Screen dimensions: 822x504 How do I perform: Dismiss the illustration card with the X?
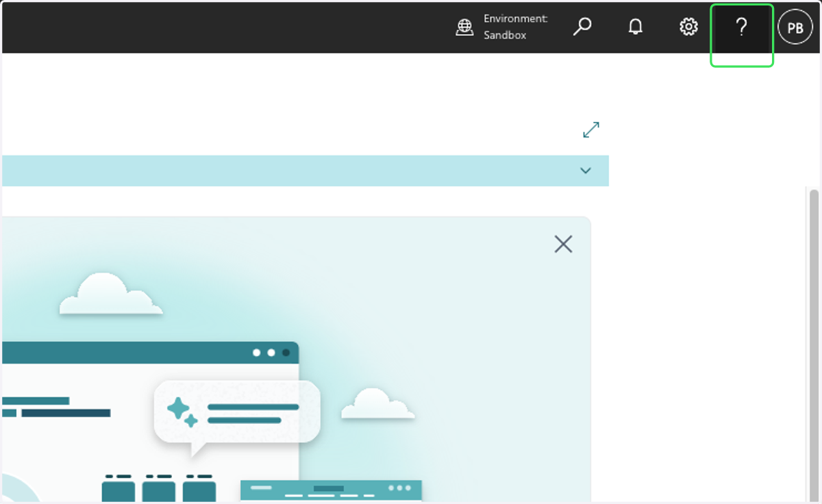[563, 244]
